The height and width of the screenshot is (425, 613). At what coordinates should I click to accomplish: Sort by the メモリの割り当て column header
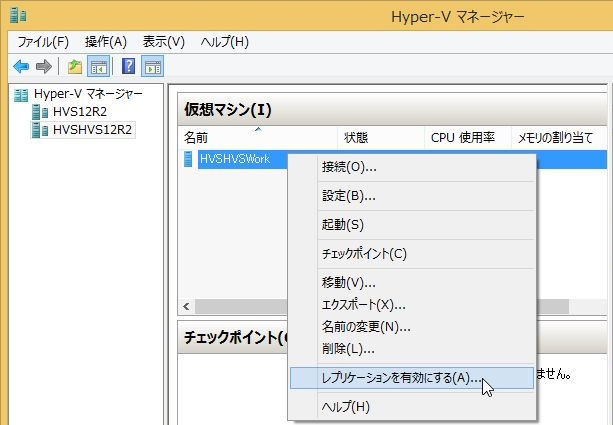click(559, 137)
